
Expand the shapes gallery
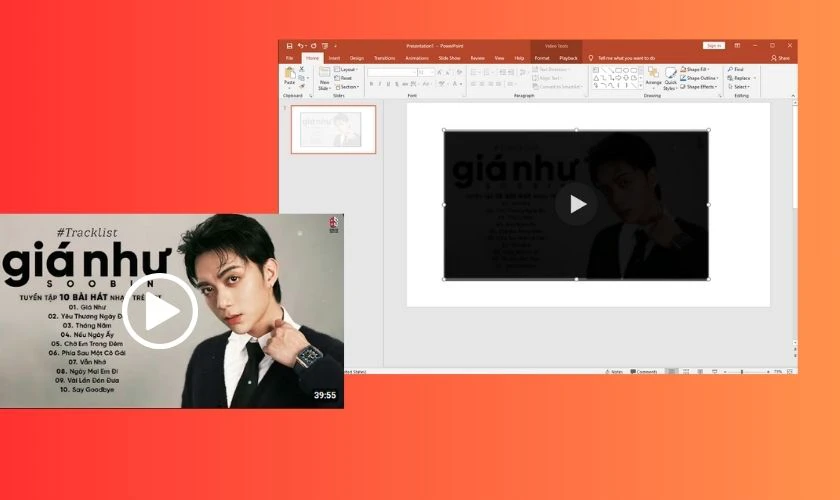tap(641, 86)
